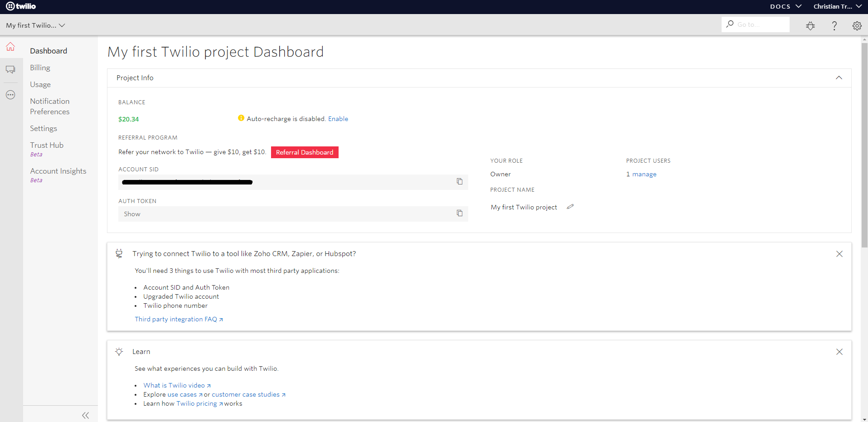
Task: Open Account Insights Beta
Action: tap(58, 175)
